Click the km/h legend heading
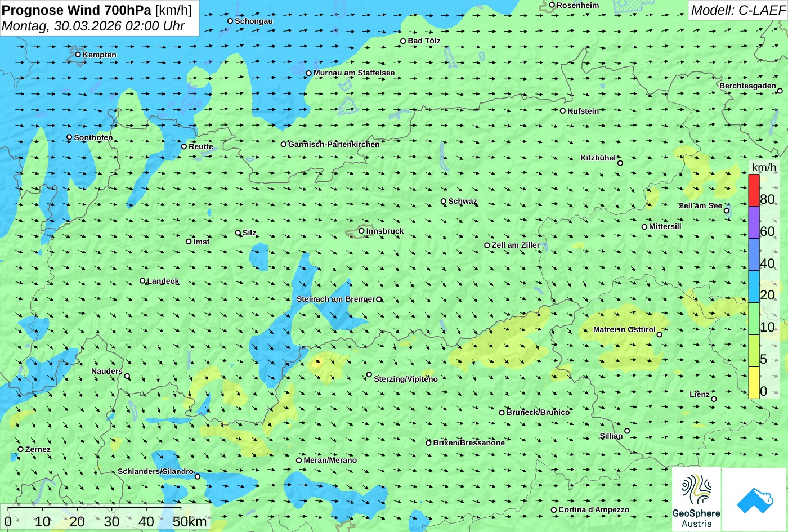 point(764,168)
